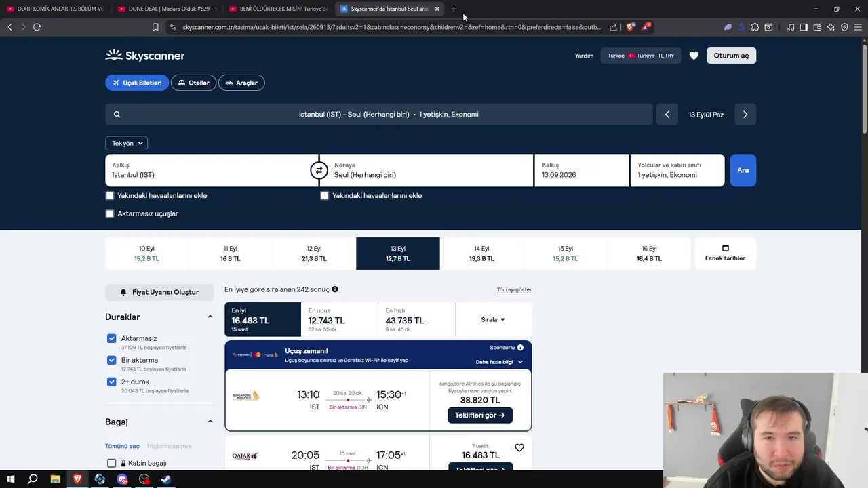The height and width of the screenshot is (488, 868).
Task: Click the search magnifier in summary bar
Action: pyautogui.click(x=117, y=115)
